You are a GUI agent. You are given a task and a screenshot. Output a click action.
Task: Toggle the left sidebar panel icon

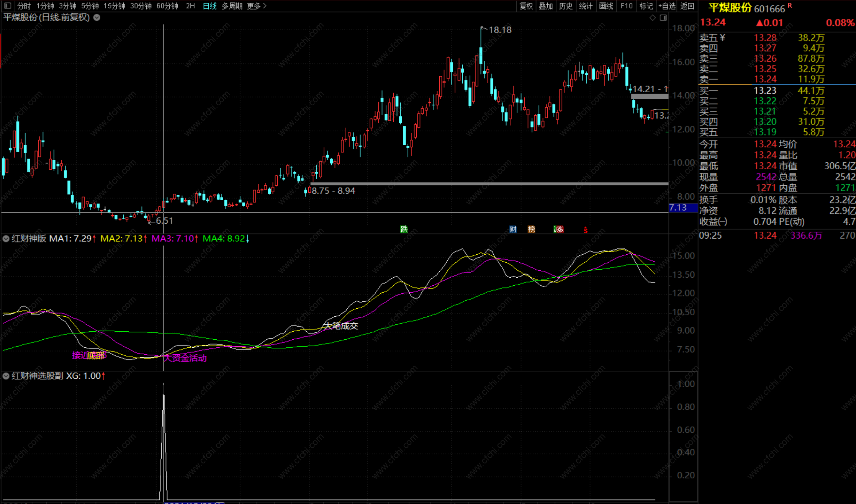pos(8,6)
